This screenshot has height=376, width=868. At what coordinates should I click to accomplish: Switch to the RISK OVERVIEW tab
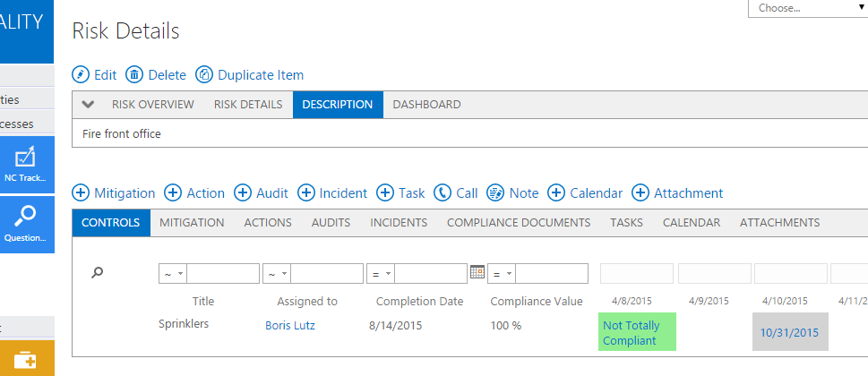[x=153, y=105]
